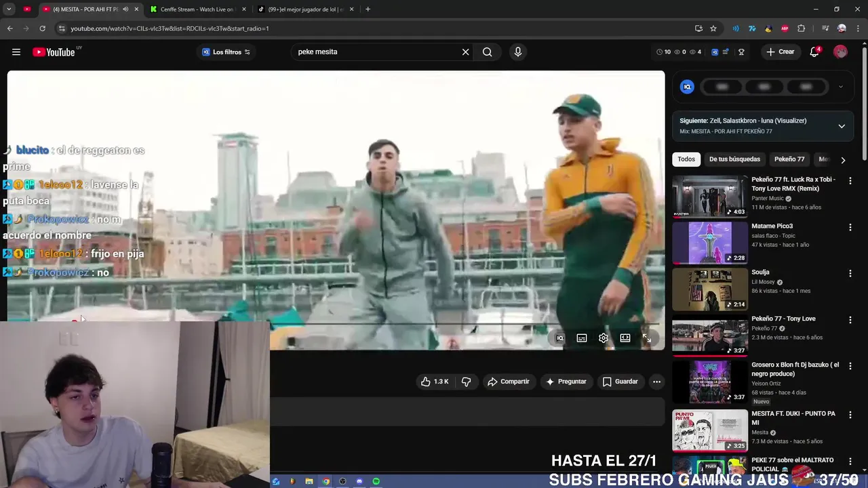Screen dimensions: 868x488
Task: Expand the Mix playlist panel chevron
Action: (x=842, y=126)
